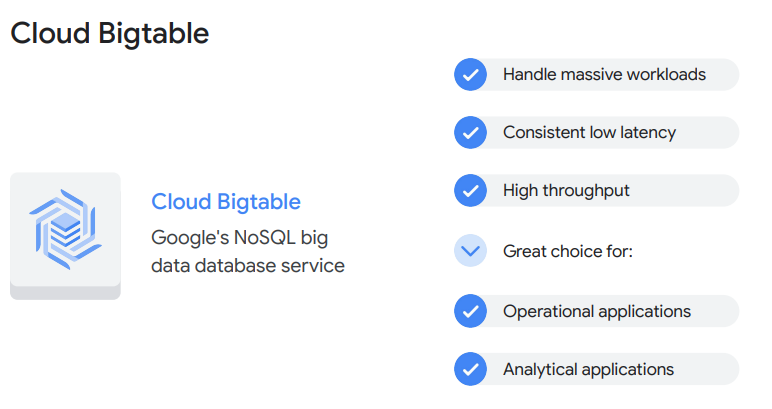772x409 pixels.
Task: Select the High throughput pill label
Action: 566,191
